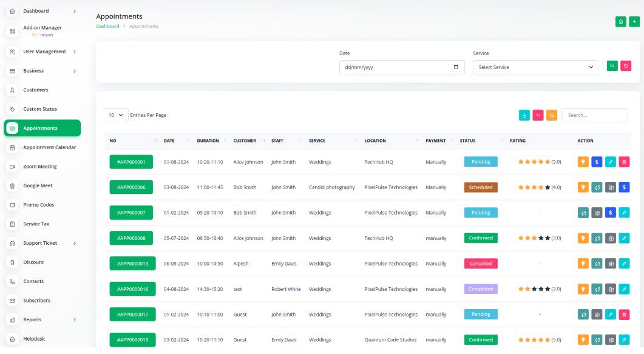Sort the table by the Customer column
The height and width of the screenshot is (354, 644).
point(245,141)
